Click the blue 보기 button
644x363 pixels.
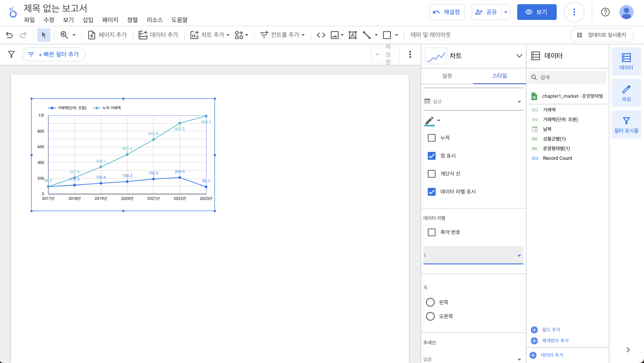[x=537, y=12]
